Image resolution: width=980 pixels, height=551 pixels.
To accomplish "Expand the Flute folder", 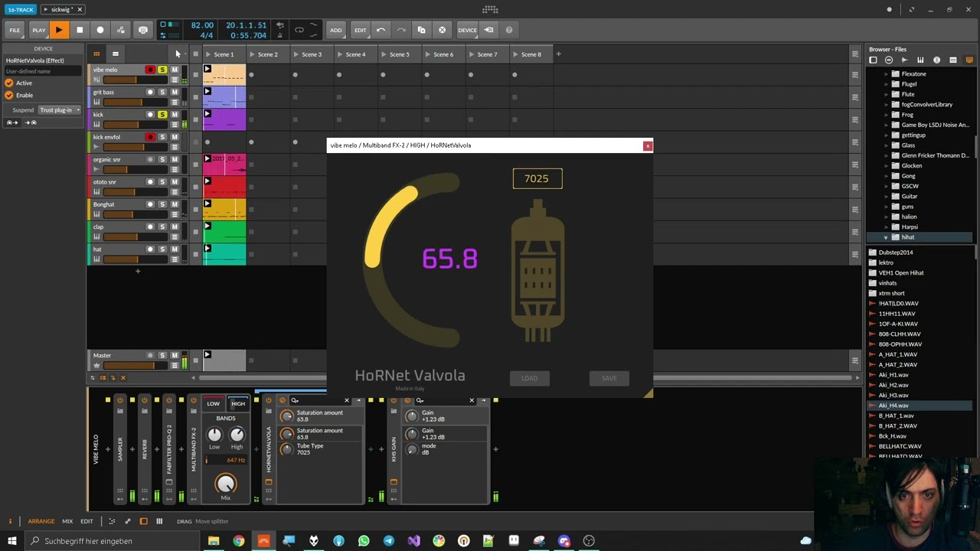I will pyautogui.click(x=886, y=94).
